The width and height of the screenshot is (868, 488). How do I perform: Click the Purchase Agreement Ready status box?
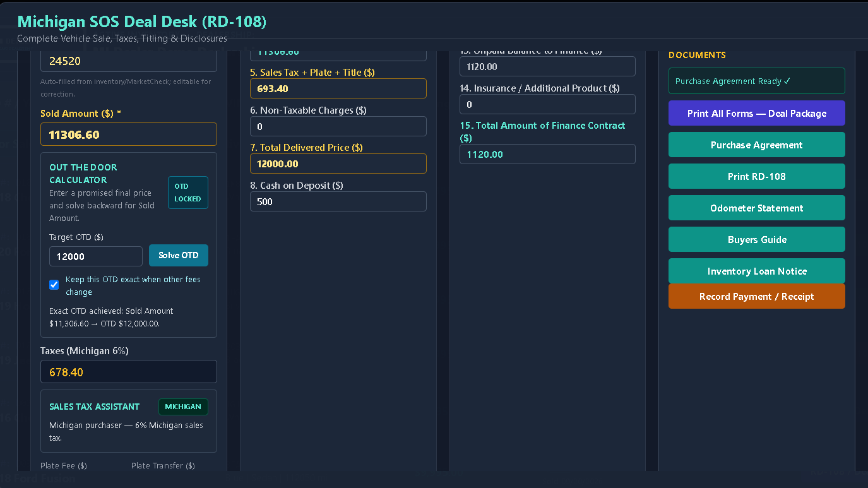(757, 81)
